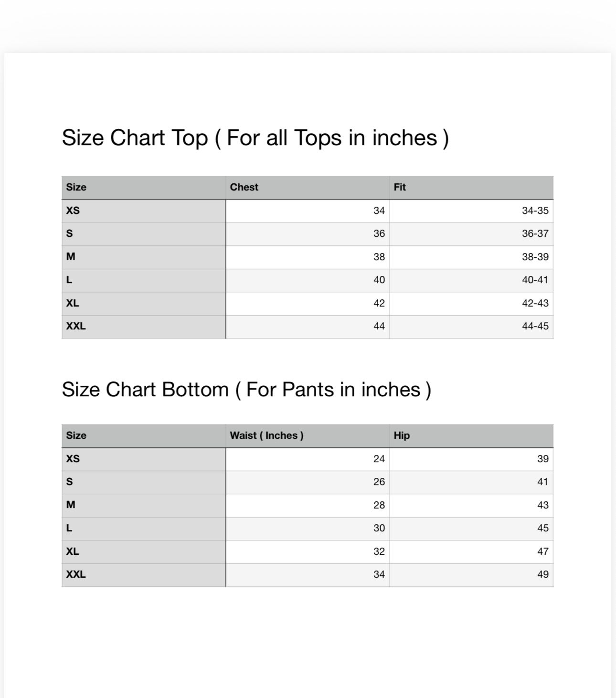Select the fit range 36-37 cell
This screenshot has width=616, height=698.
(x=535, y=233)
